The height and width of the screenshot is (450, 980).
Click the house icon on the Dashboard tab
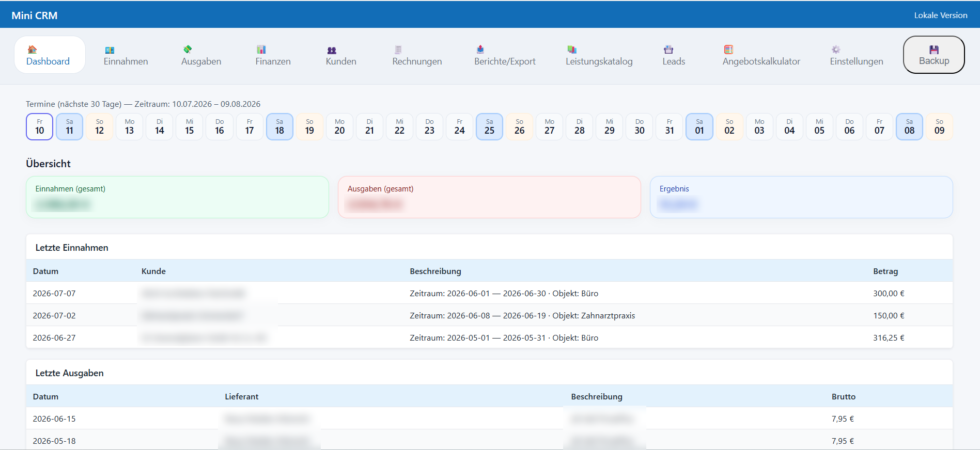(x=32, y=50)
